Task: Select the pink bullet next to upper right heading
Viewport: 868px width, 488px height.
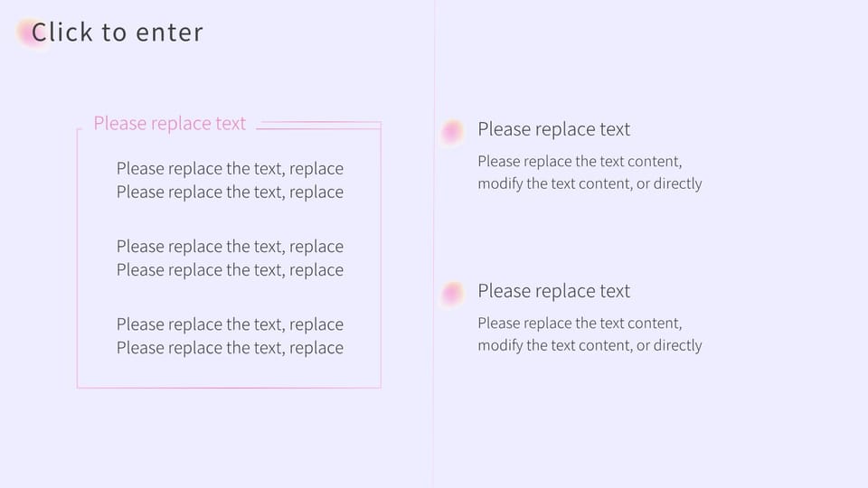Action: point(453,132)
